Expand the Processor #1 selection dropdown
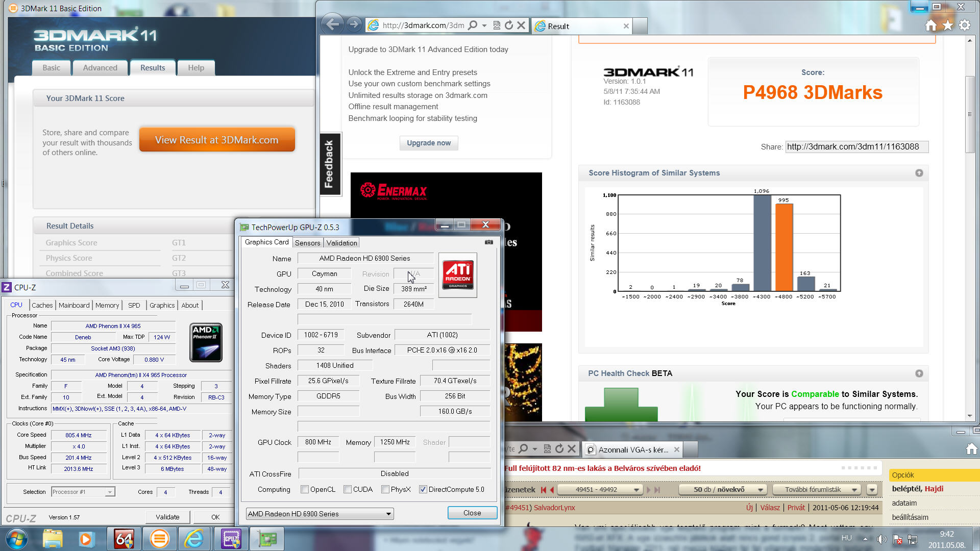The width and height of the screenshot is (980, 551). pyautogui.click(x=109, y=492)
